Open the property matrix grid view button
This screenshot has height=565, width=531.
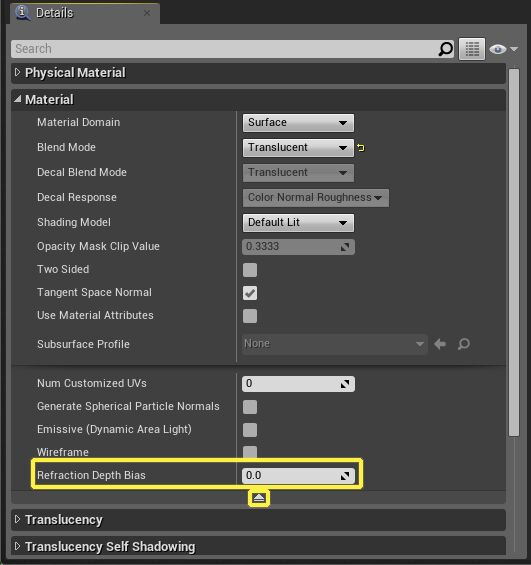(472, 49)
